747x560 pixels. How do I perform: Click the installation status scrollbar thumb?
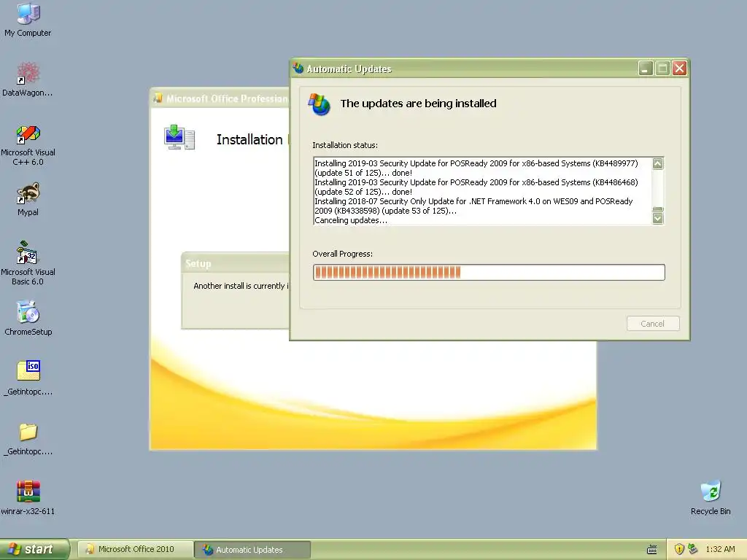(658, 209)
